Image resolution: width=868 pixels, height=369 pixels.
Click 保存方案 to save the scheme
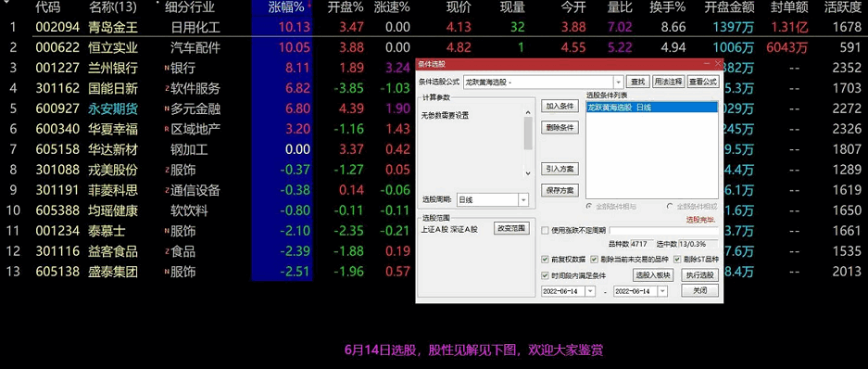click(560, 191)
